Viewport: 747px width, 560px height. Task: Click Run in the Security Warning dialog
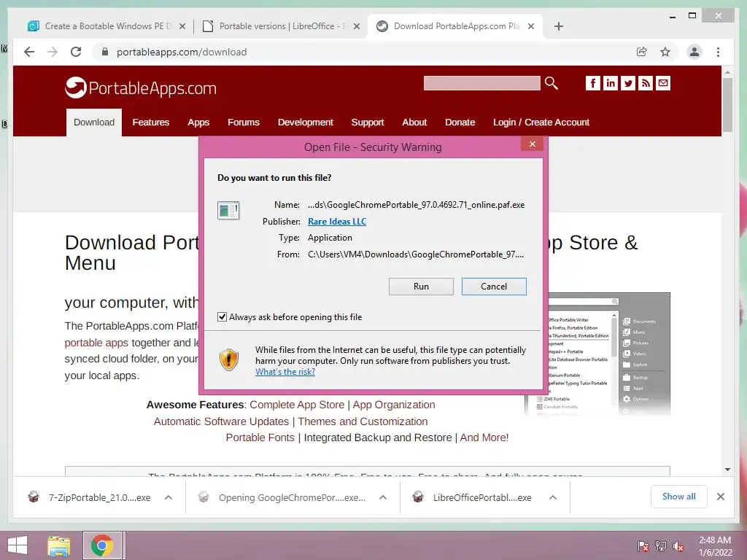421,286
